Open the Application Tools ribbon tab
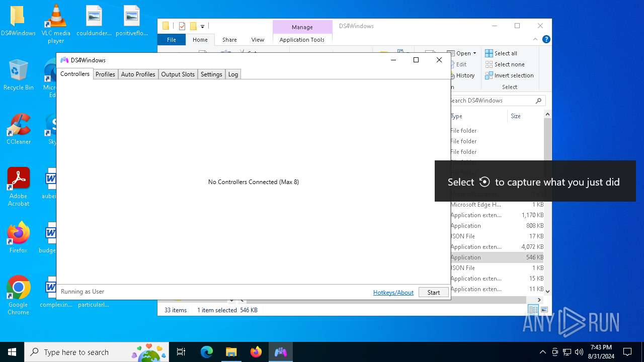 pyautogui.click(x=302, y=40)
